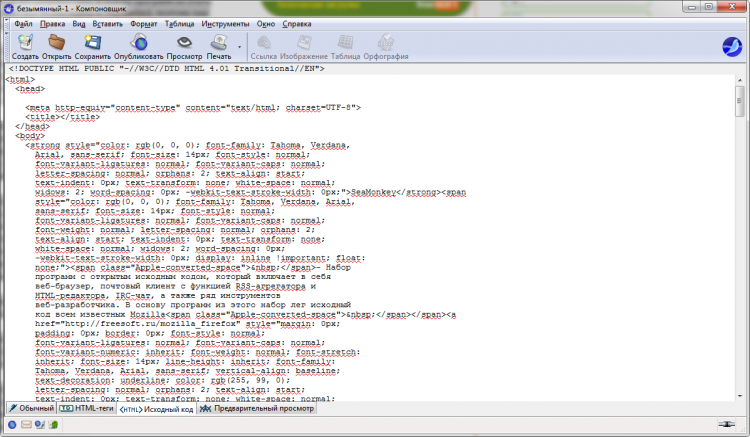Collapse the main toolbar using its left grippy
This screenshot has height=437, width=750.
[x=7, y=46]
